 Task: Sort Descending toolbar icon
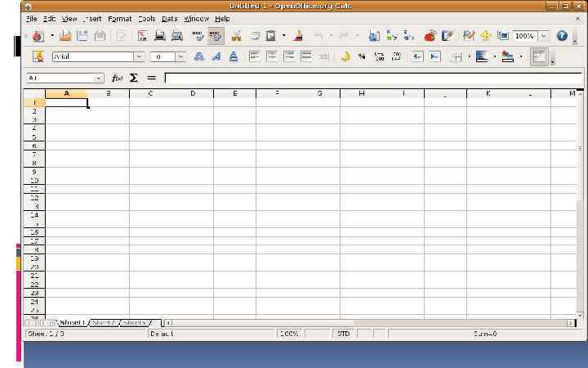(408, 36)
